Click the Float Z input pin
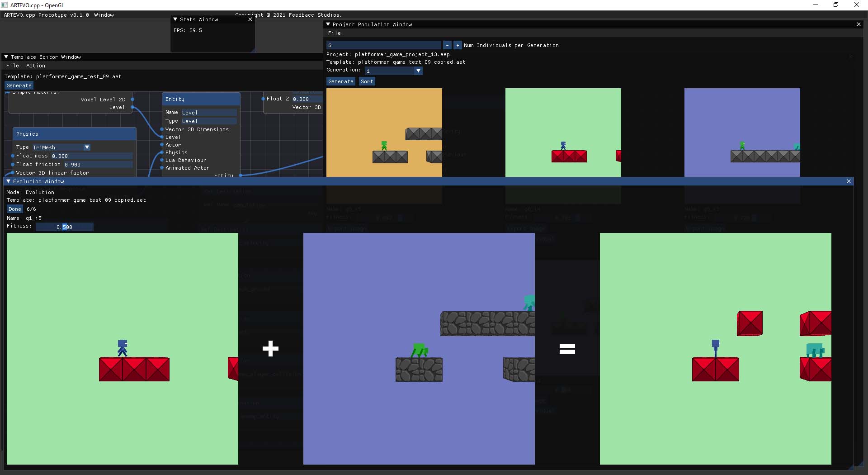 point(263,99)
